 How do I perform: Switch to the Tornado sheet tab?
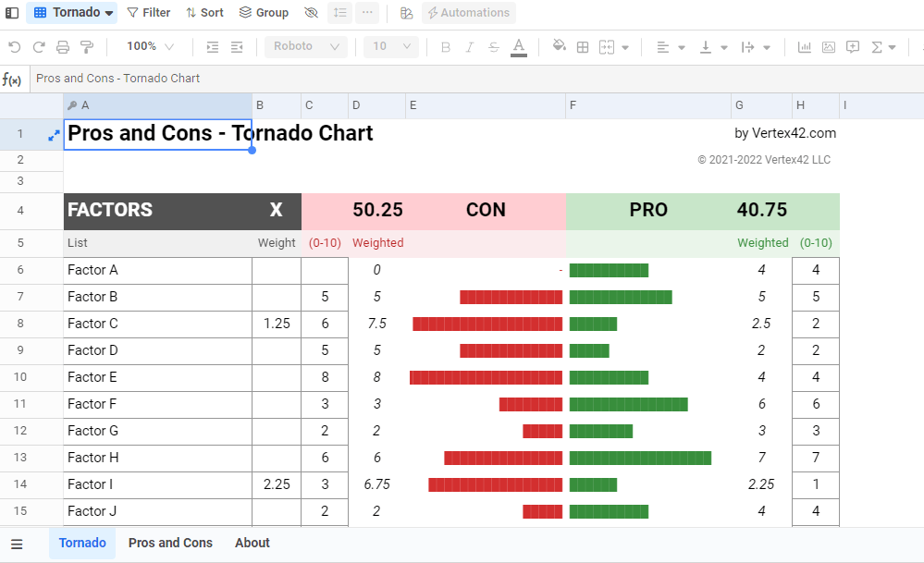(82, 543)
